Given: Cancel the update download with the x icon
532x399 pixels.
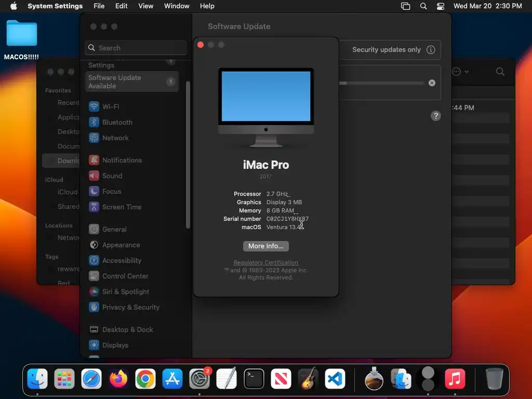Looking at the screenshot, I should coord(432,83).
